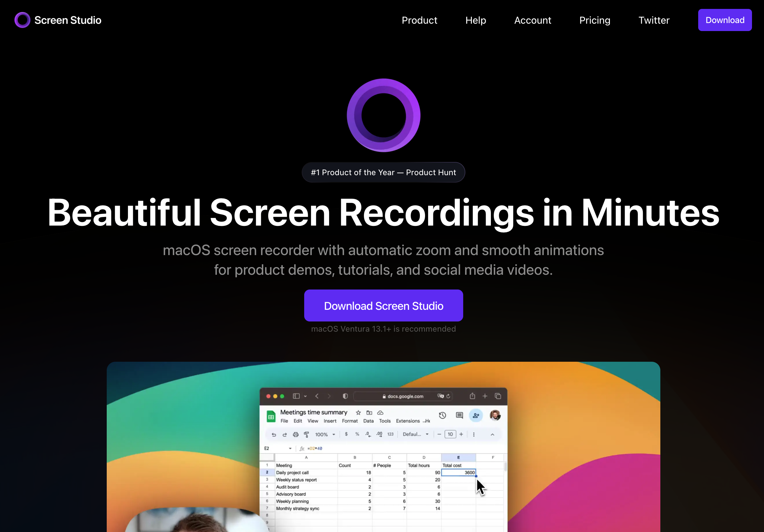
Task: Click the three-dot more toolbar options
Action: (474, 434)
